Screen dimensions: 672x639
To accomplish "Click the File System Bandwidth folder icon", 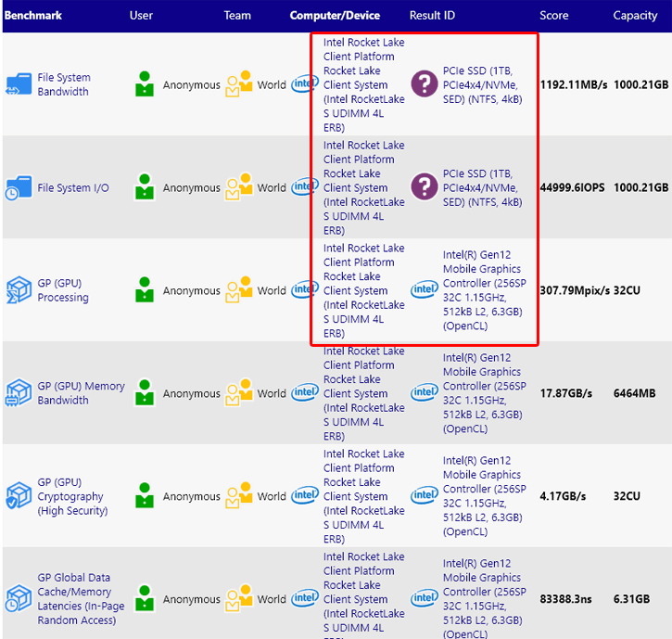I will tap(19, 84).
